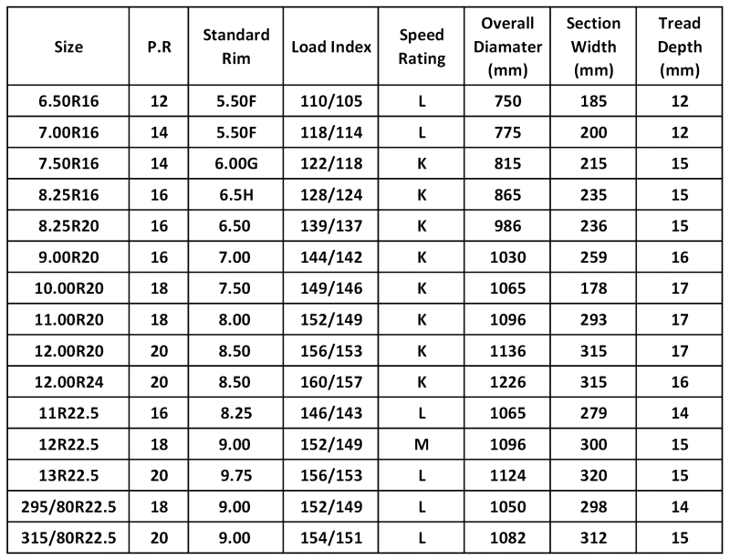This screenshot has height=560, width=730.
Task: Select the 8.25R16 size cell
Action: click(x=68, y=194)
